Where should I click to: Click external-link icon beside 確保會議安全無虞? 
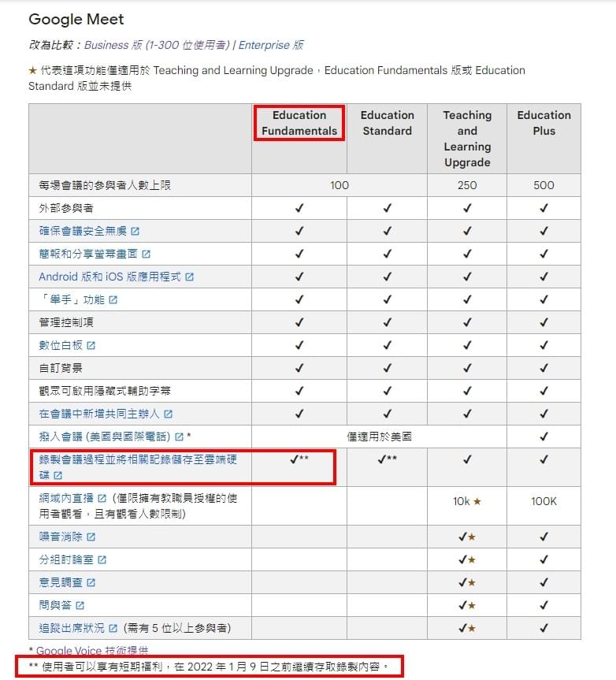pos(135,231)
